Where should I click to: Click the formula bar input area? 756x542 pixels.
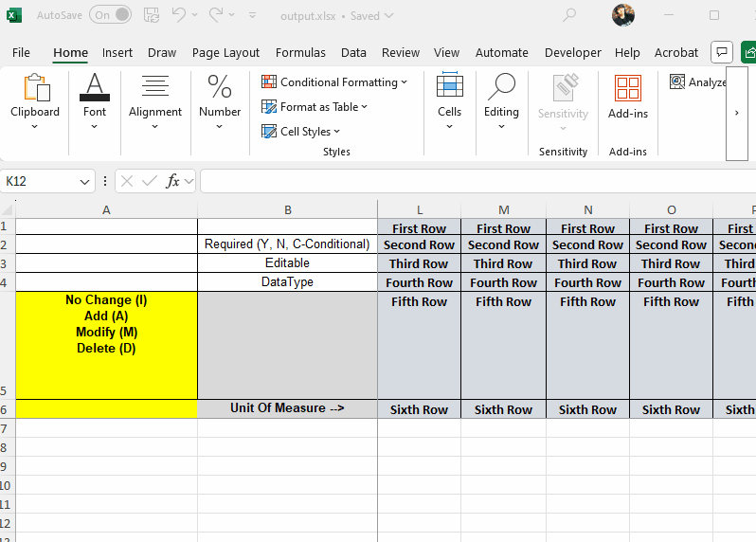click(477, 181)
